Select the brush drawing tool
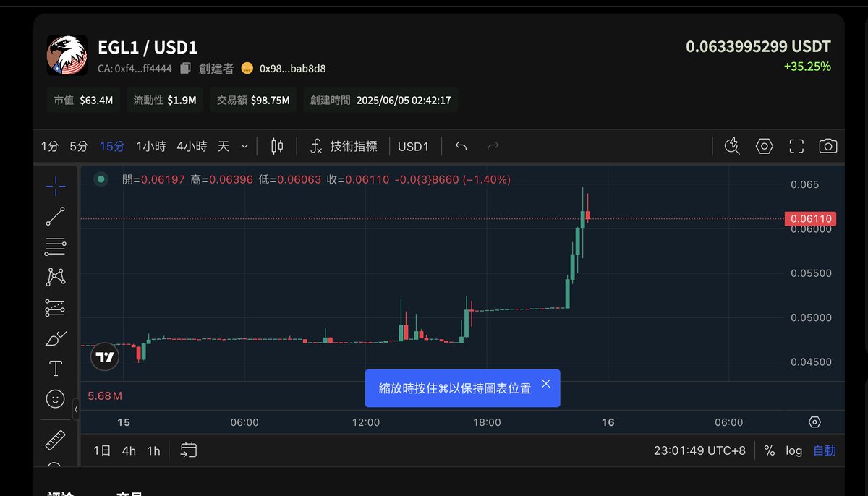The height and width of the screenshot is (496, 868). [56, 338]
